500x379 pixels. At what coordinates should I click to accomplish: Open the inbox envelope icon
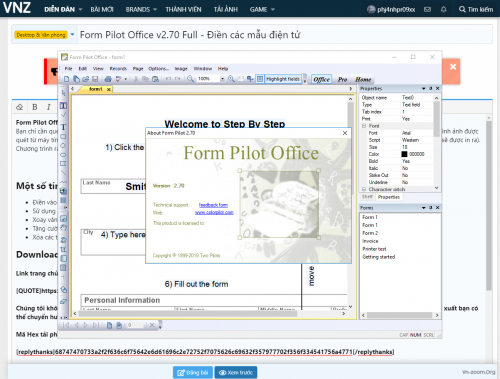point(427,9)
